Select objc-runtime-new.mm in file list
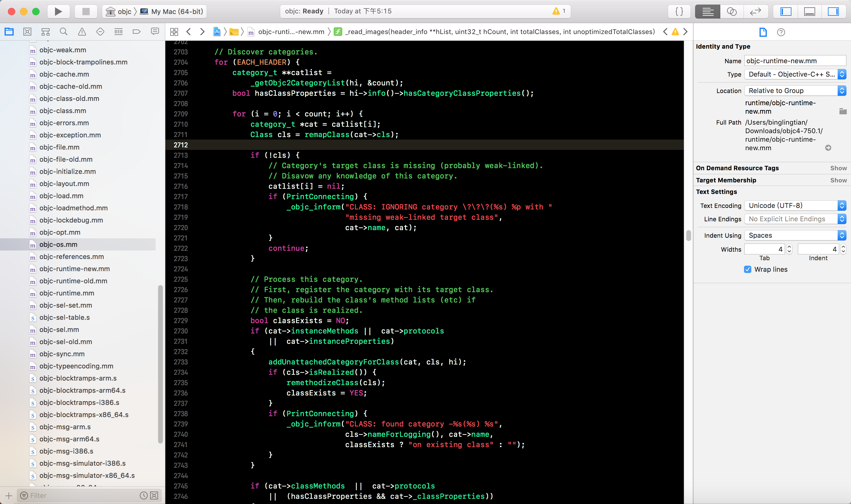This screenshot has height=504, width=851. (74, 269)
